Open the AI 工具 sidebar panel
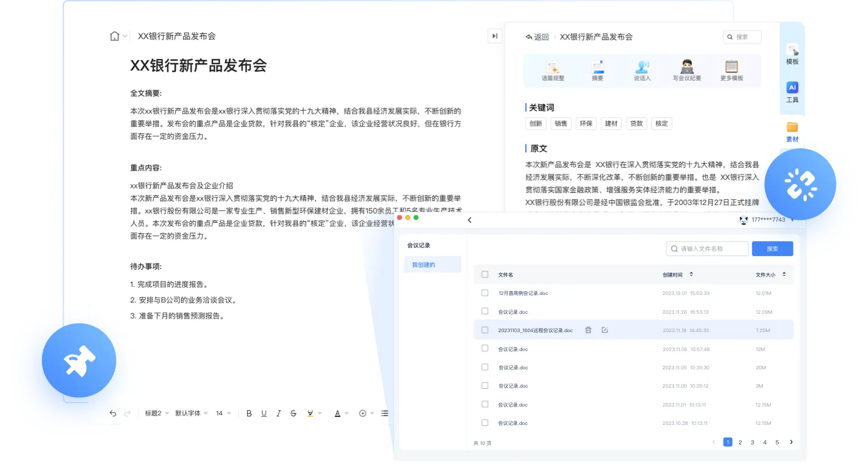The width and height of the screenshot is (868, 465). [792, 93]
